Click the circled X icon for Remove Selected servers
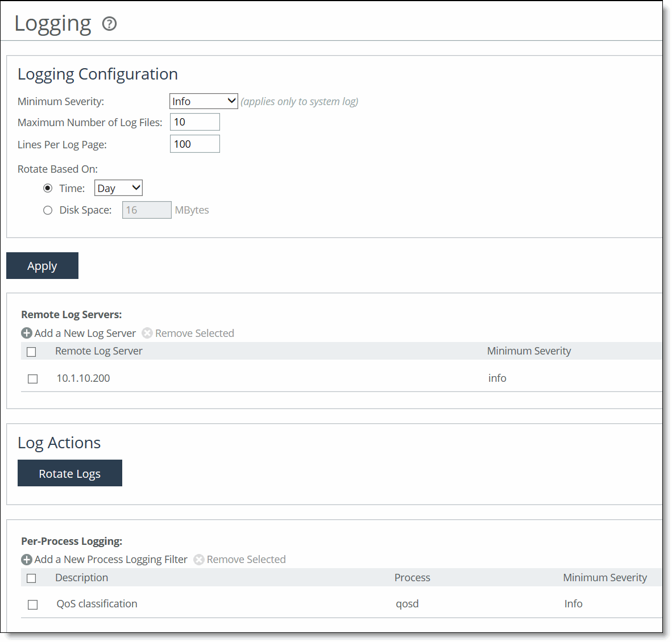The width and height of the screenshot is (672, 642). click(147, 333)
